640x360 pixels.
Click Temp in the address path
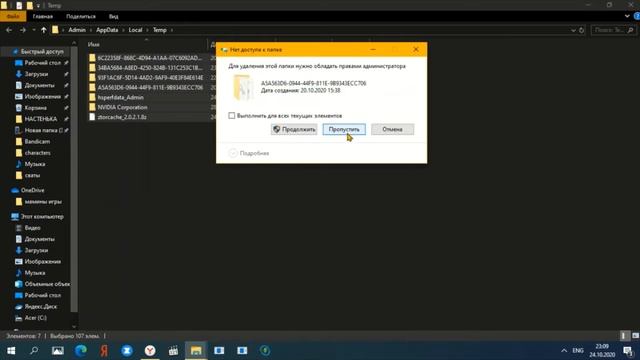coord(160,30)
